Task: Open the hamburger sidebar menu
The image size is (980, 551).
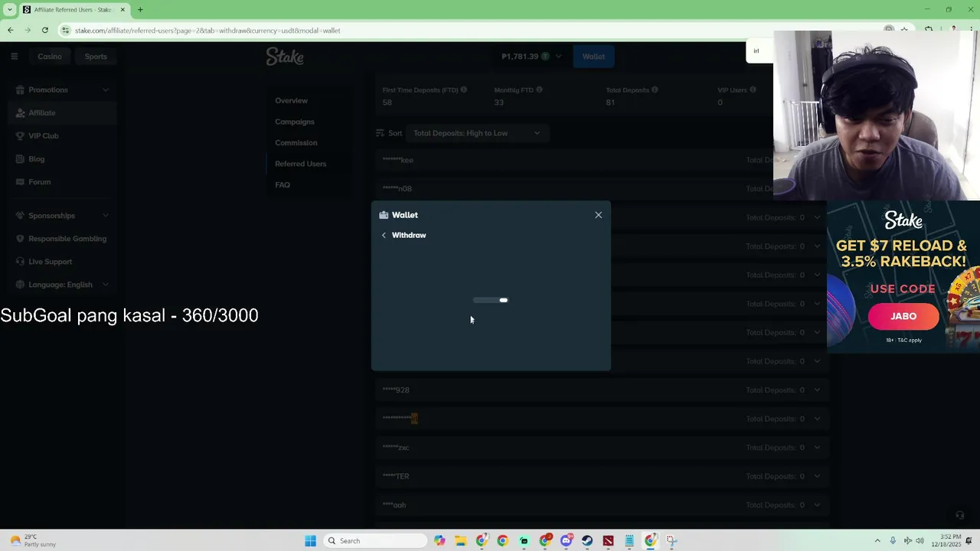Action: point(14,56)
